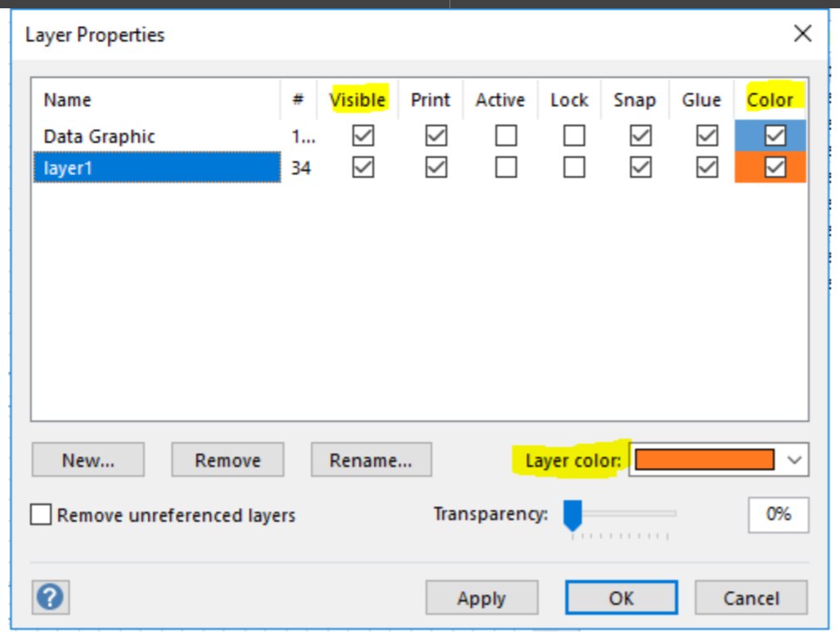
Task: Expand the Layer color dropdown arrow
Action: [x=794, y=459]
